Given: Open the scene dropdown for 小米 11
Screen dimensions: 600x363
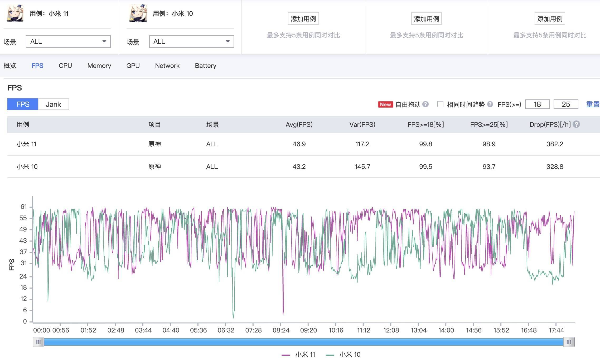Looking at the screenshot, I should coord(68,41).
